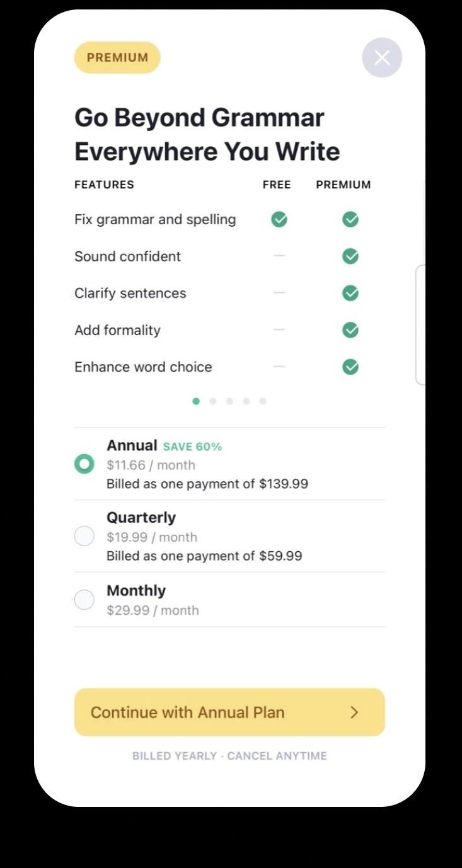This screenshot has width=462, height=868.
Task: Click the chevron arrow inside the Annual Plan button
Action: pos(354,712)
